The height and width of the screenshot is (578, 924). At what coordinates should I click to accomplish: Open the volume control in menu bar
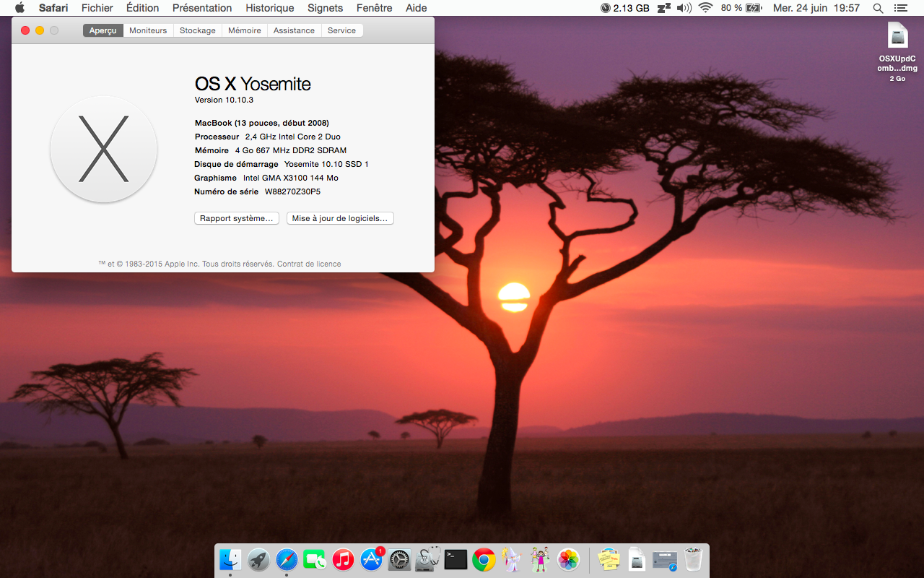pos(684,8)
